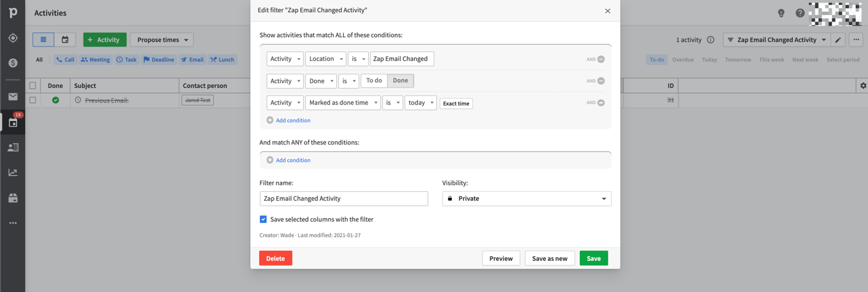The width and height of the screenshot is (868, 292).
Task: Toggle the Exact time button
Action: coord(456,103)
